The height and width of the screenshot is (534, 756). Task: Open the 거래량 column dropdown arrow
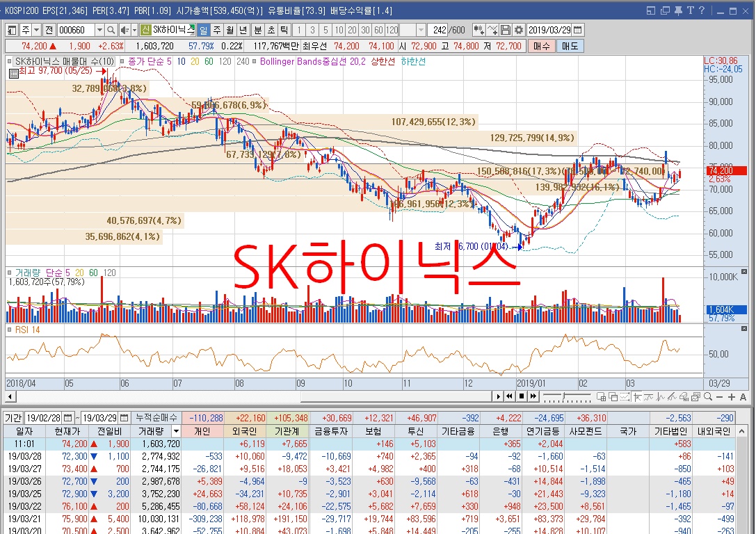(176, 431)
